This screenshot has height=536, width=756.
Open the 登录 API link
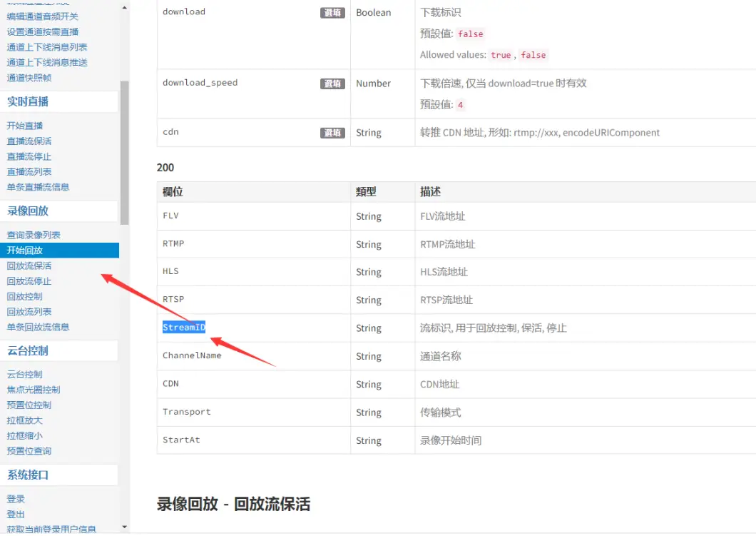pyautogui.click(x=16, y=499)
